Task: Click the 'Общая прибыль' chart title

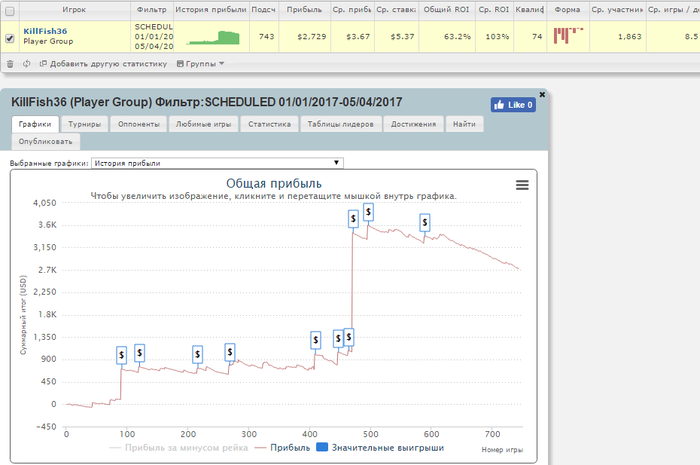Action: point(274,183)
